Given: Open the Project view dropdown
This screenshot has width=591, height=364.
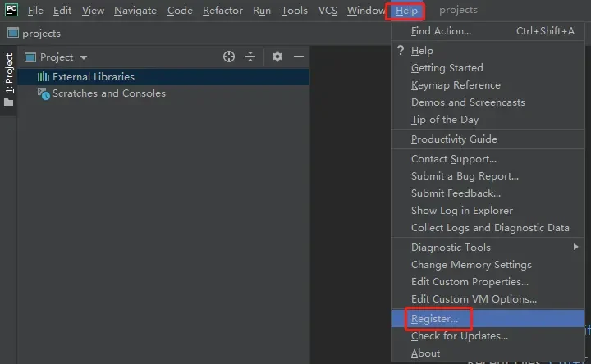Looking at the screenshot, I should [x=57, y=57].
